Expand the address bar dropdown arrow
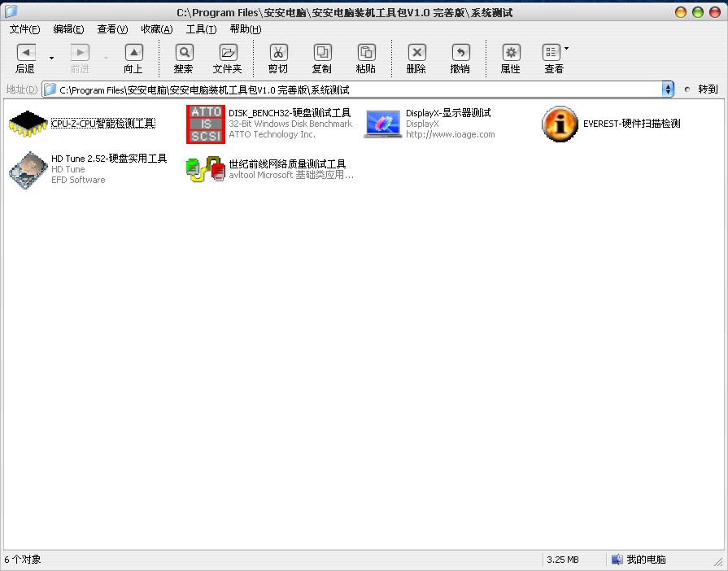 coord(668,89)
